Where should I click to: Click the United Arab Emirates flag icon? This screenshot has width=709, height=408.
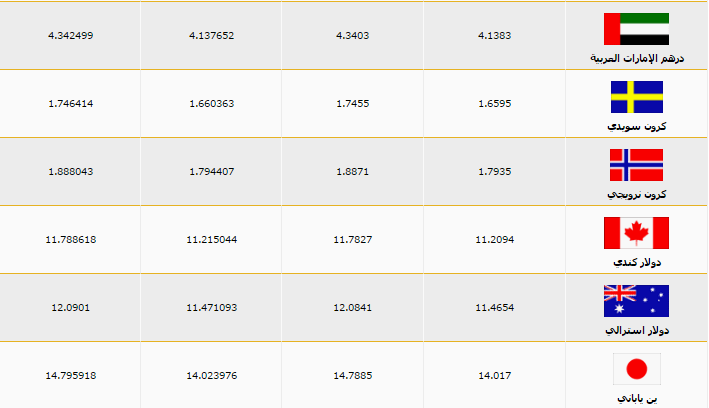(636, 29)
